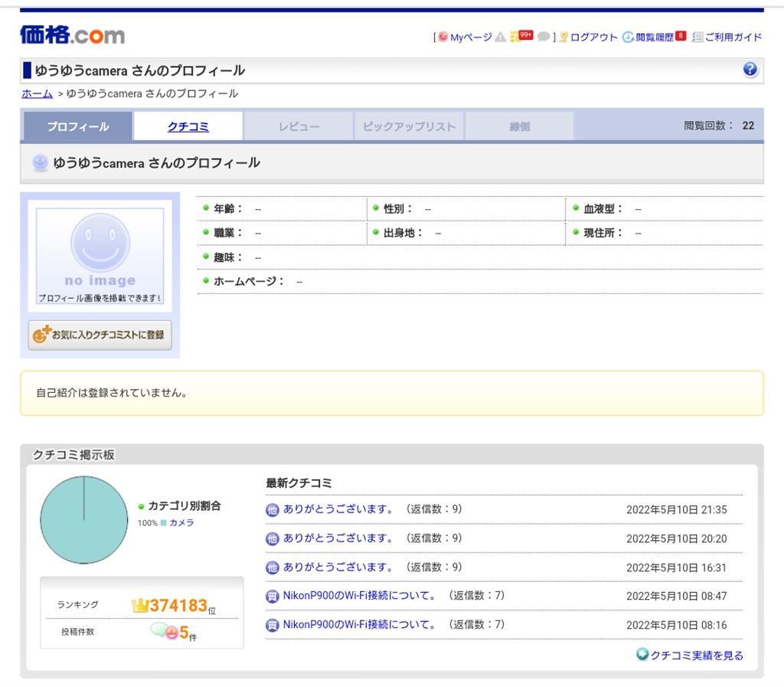Click the 最新クチコミ heading
This screenshot has width=784, height=687.
coord(299,483)
